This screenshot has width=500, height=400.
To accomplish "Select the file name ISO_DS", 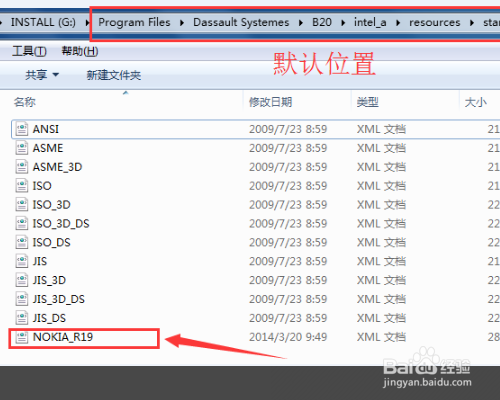I will pos(52,242).
